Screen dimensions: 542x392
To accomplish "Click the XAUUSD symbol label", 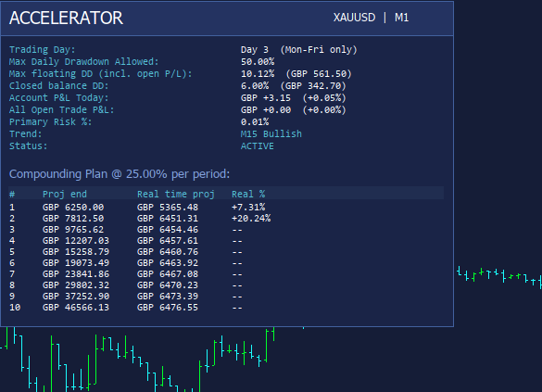I will coord(354,18).
